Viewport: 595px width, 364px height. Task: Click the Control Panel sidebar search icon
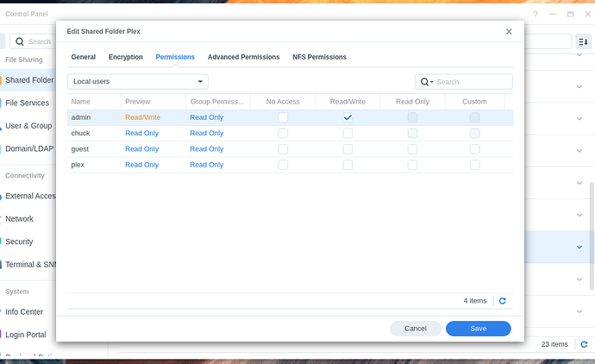click(19, 41)
